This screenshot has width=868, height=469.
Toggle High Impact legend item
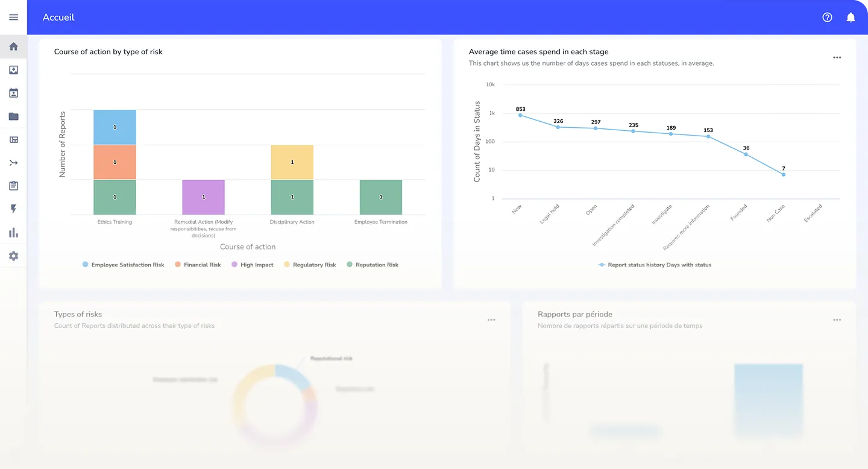(x=253, y=265)
